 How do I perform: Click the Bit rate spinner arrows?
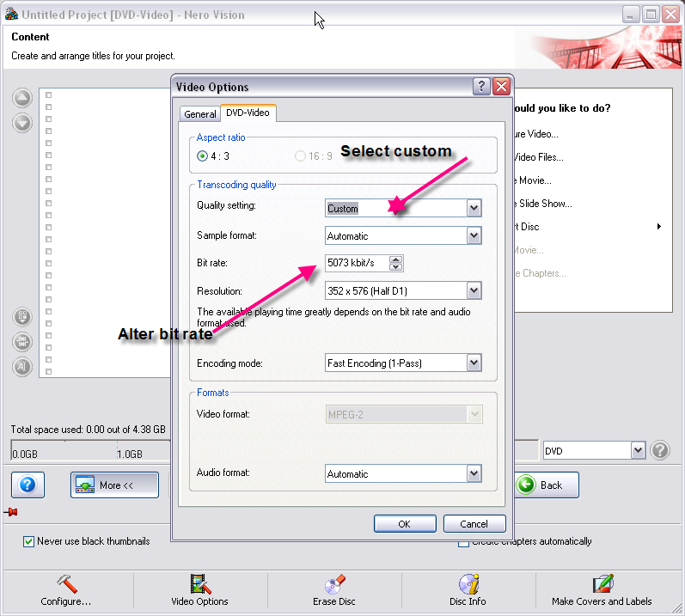click(395, 263)
